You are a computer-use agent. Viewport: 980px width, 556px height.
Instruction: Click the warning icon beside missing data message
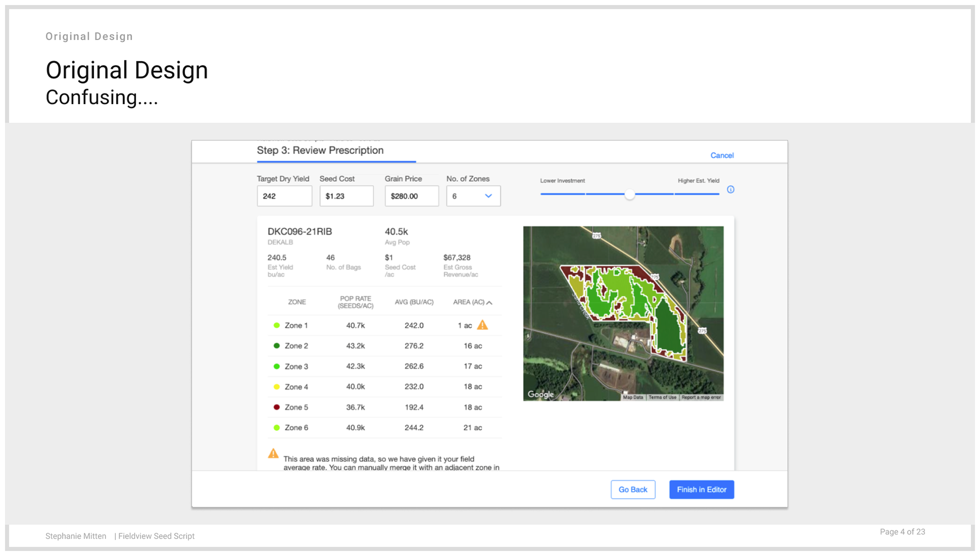point(274,453)
